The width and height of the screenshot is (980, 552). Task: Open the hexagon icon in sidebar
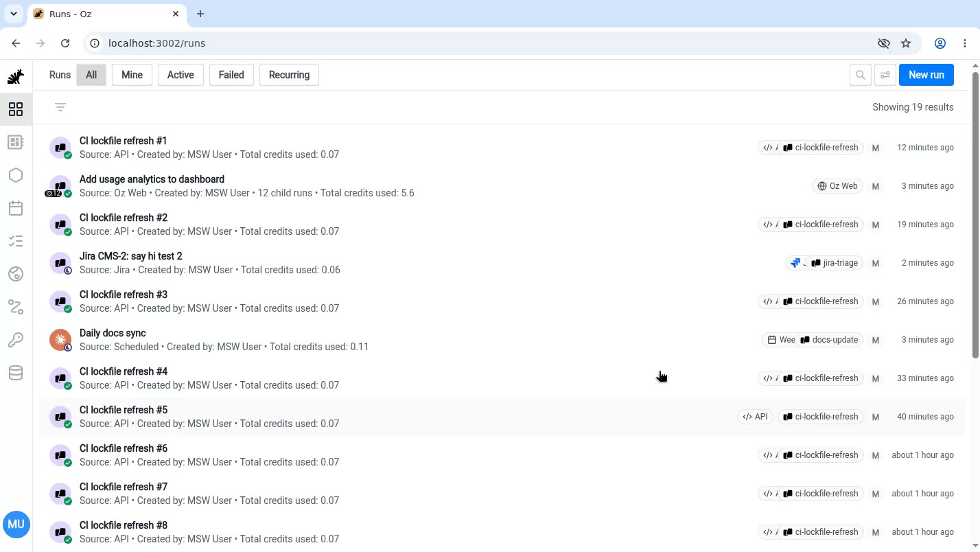pos(16,175)
